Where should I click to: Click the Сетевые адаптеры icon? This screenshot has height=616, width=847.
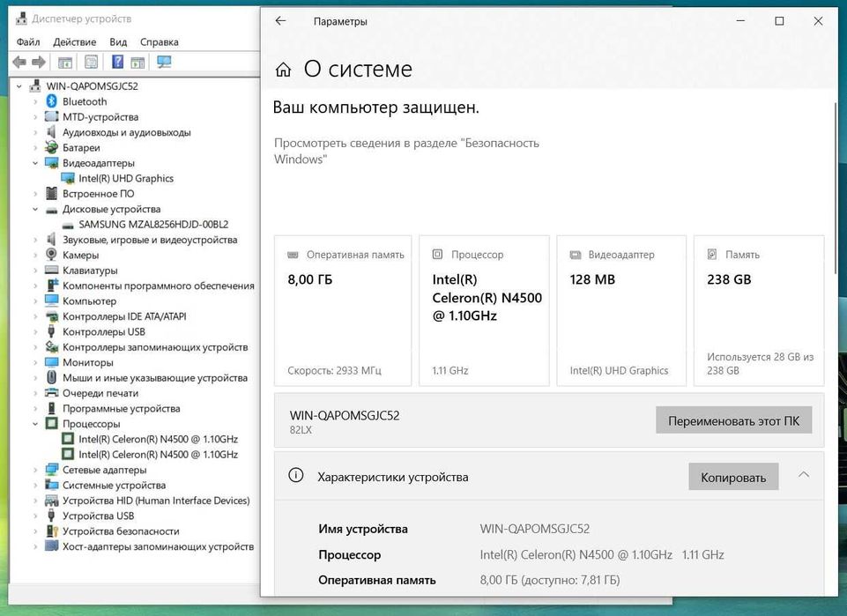tap(52, 469)
